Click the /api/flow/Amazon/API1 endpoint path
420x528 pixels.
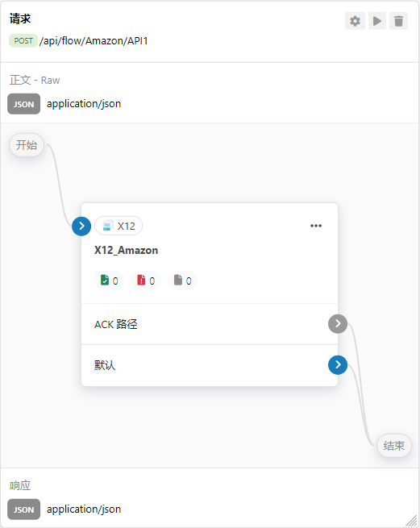94,41
